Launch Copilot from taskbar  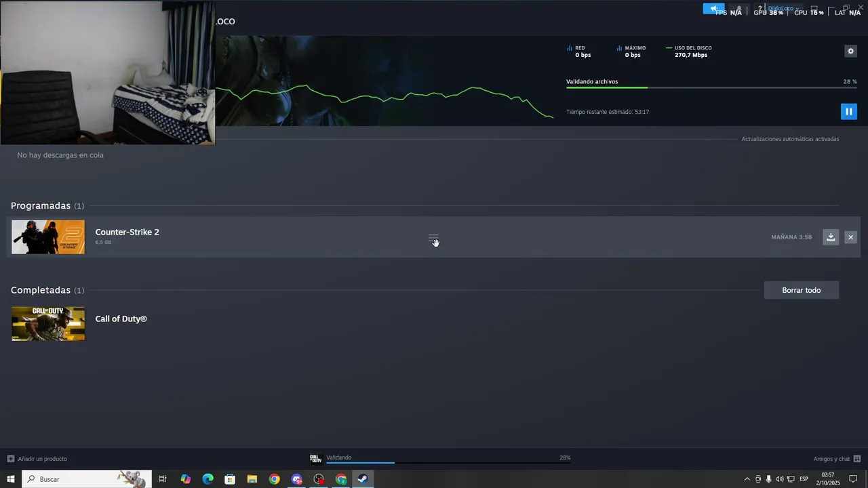(x=185, y=479)
